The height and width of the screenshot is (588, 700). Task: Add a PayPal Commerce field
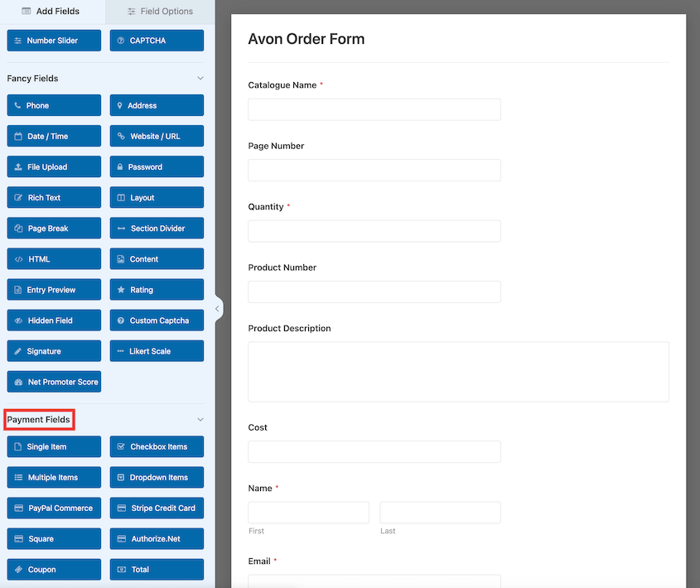pyautogui.click(x=54, y=508)
